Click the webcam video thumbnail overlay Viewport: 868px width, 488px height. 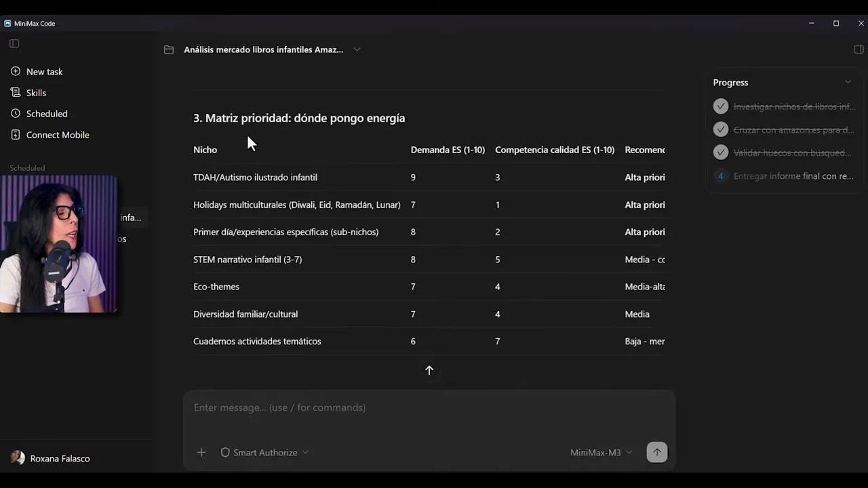tap(58, 244)
